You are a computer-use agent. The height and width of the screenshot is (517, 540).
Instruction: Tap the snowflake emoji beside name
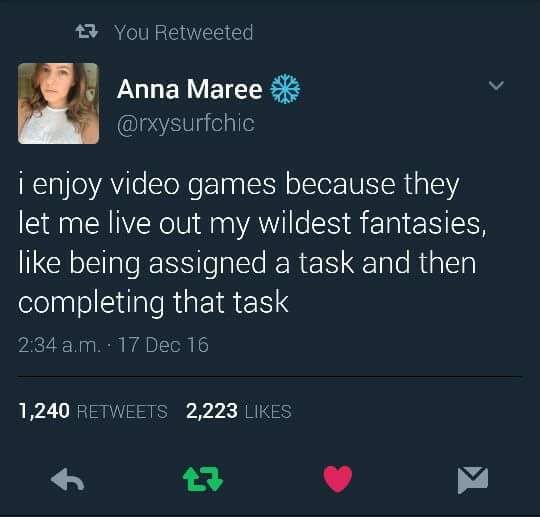285,89
